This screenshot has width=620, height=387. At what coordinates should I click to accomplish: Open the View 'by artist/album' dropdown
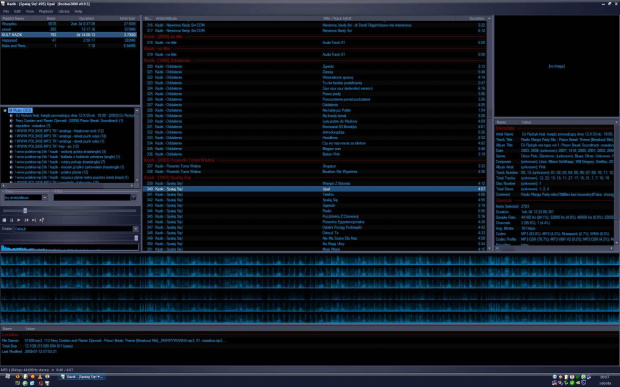(44, 197)
